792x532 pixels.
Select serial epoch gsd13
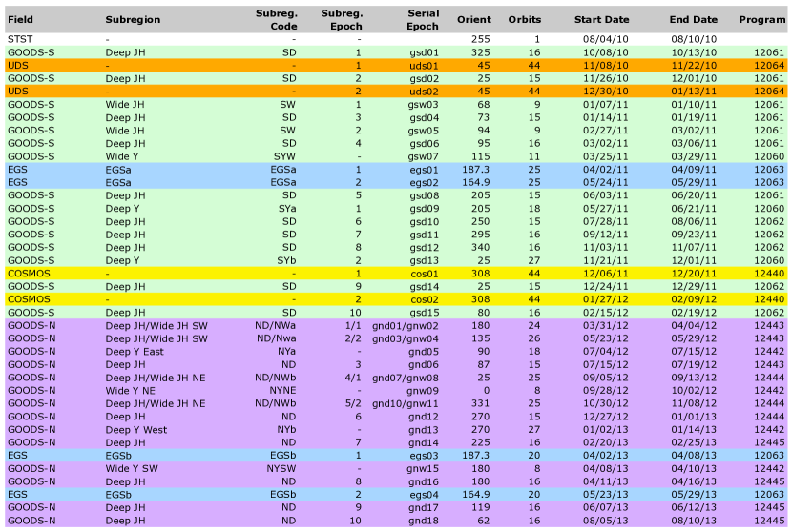(425, 260)
